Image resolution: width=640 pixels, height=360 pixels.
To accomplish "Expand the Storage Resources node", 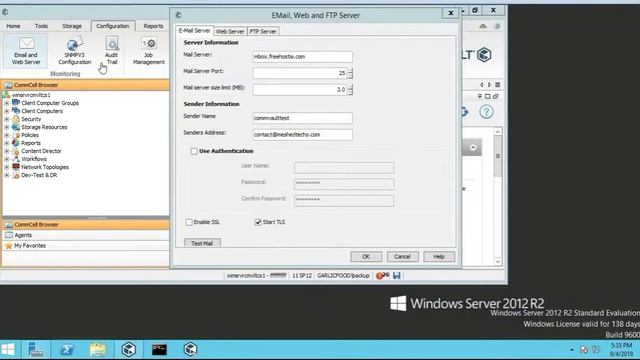I will (7, 127).
